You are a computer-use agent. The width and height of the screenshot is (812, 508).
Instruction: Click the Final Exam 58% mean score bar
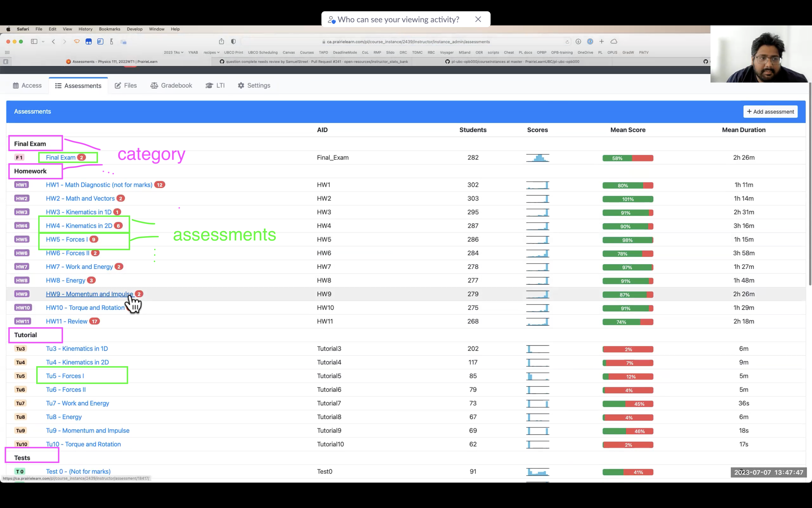(x=628, y=158)
